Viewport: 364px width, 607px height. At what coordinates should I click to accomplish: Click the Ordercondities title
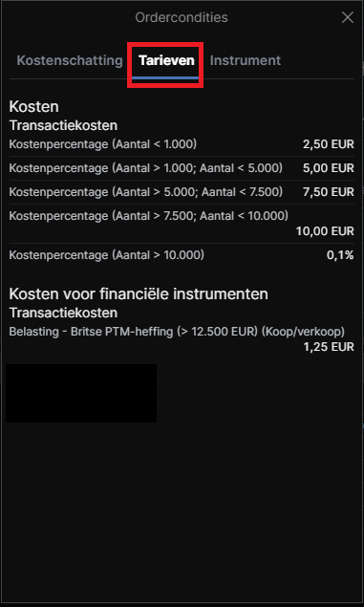(182, 17)
